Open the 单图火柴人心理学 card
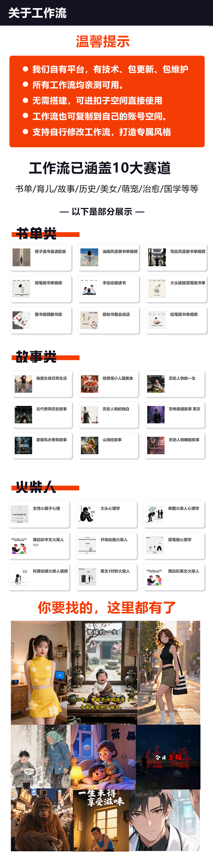The height and width of the screenshot is (868, 213). click(x=174, y=514)
